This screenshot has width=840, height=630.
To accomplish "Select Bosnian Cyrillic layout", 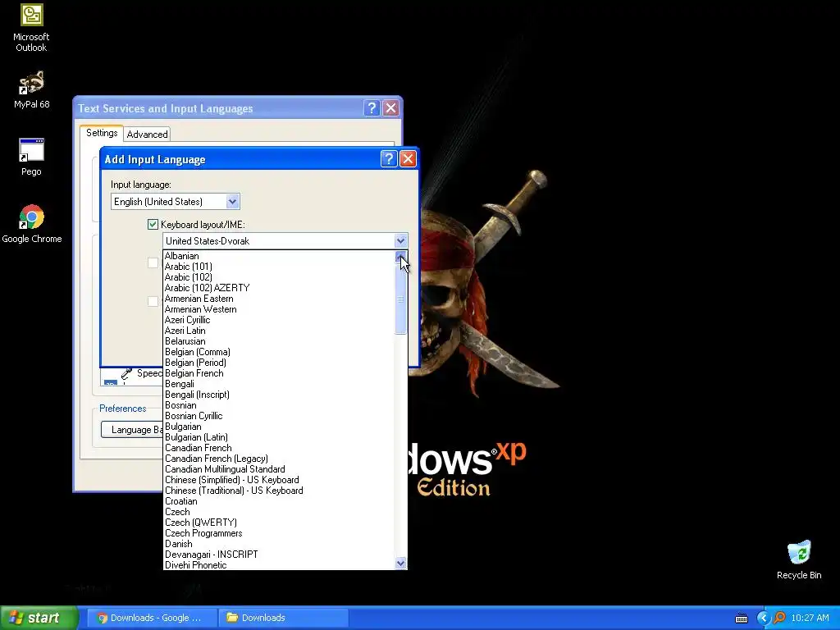I will click(x=279, y=416).
